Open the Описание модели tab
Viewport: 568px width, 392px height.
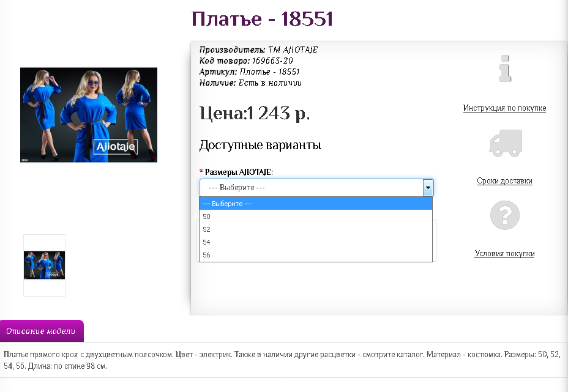[x=42, y=331]
